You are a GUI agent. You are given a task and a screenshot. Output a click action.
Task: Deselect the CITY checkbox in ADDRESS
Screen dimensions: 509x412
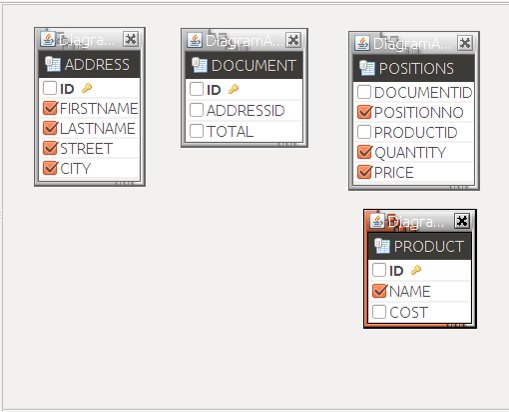[50, 168]
